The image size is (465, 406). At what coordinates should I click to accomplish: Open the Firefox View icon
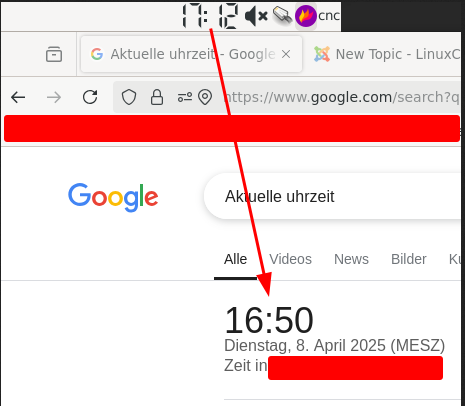click(x=54, y=54)
